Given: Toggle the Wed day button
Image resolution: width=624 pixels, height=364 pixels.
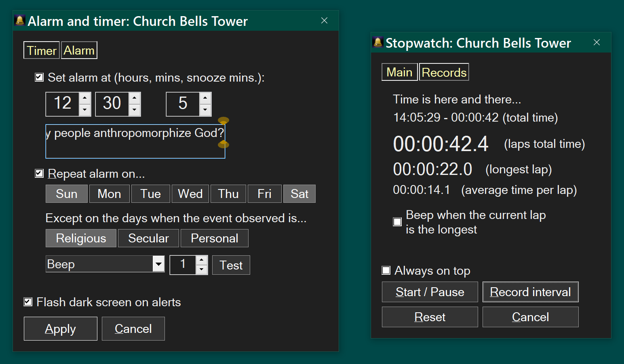Looking at the screenshot, I should pyautogui.click(x=190, y=194).
